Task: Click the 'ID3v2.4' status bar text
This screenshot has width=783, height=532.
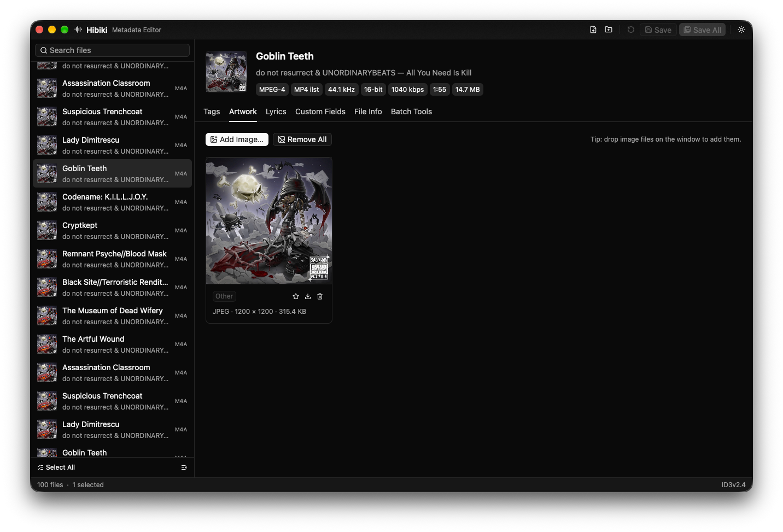Action: pyautogui.click(x=733, y=485)
